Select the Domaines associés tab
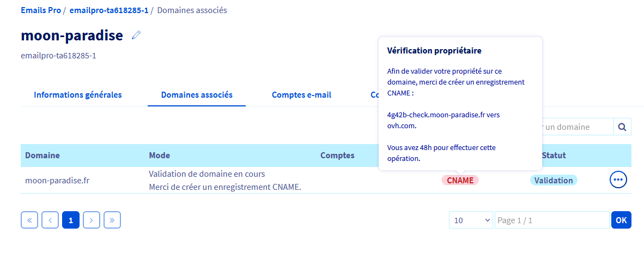Image resolution: width=644 pixels, height=263 pixels. 197,95
